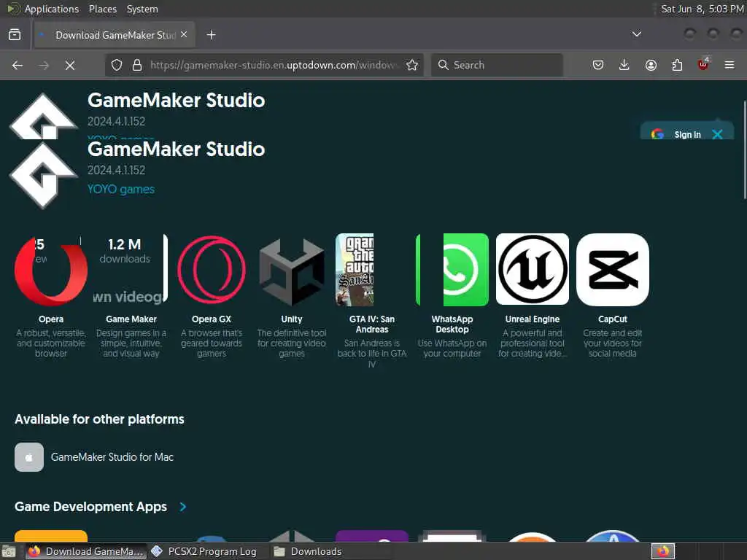Open the Firefox hamburger menu
The image size is (747, 560).
click(x=729, y=65)
